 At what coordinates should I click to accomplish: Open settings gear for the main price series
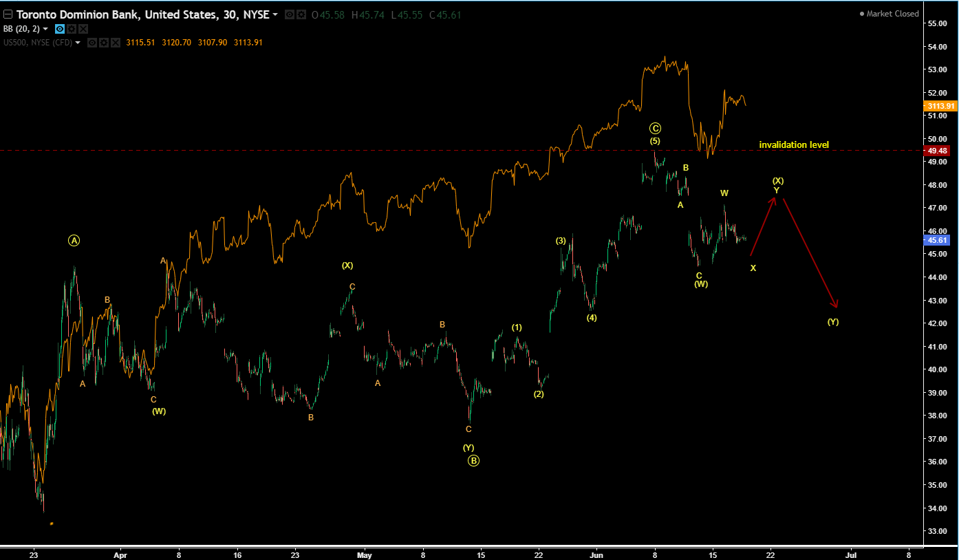301,14
